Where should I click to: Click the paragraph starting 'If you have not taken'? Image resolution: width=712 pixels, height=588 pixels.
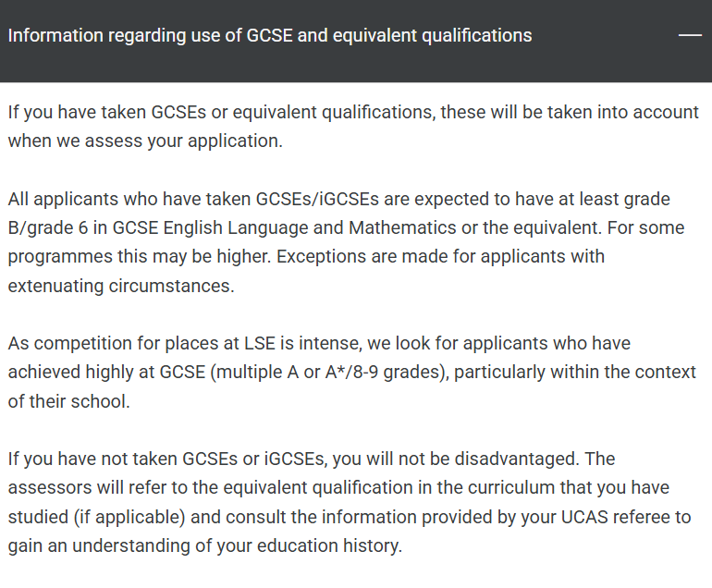click(350, 502)
